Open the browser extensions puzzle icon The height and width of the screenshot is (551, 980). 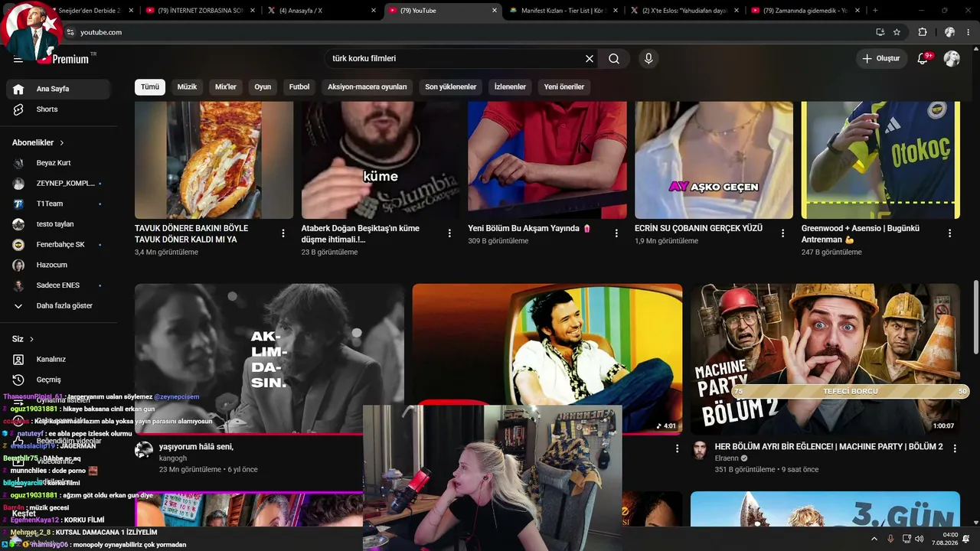click(923, 32)
